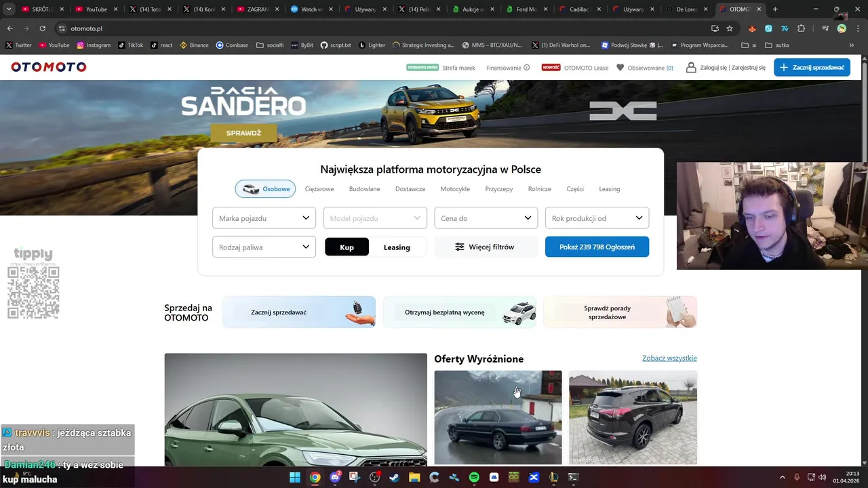Open the Instagram bookmark
868x488 pixels.
[94, 45]
